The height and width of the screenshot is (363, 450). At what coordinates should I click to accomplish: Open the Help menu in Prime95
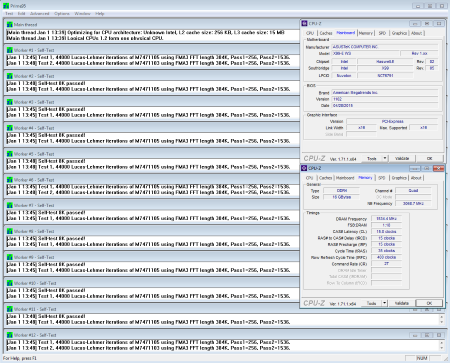pyautogui.click(x=100, y=14)
